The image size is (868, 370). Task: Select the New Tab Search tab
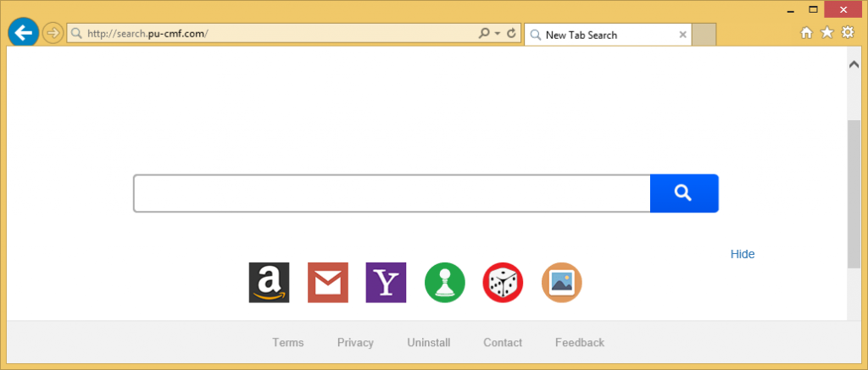click(x=607, y=35)
